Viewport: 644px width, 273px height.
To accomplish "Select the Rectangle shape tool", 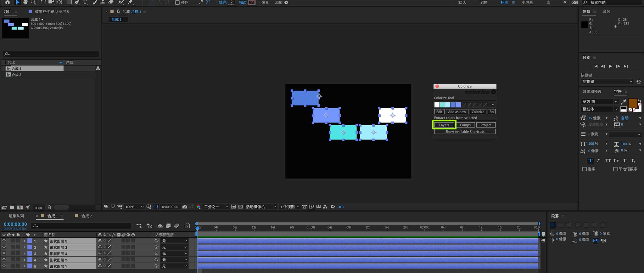I will tap(69, 2).
